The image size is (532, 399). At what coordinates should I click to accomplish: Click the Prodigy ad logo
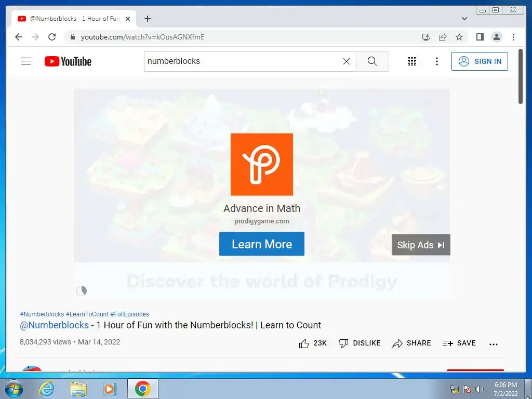tap(262, 164)
